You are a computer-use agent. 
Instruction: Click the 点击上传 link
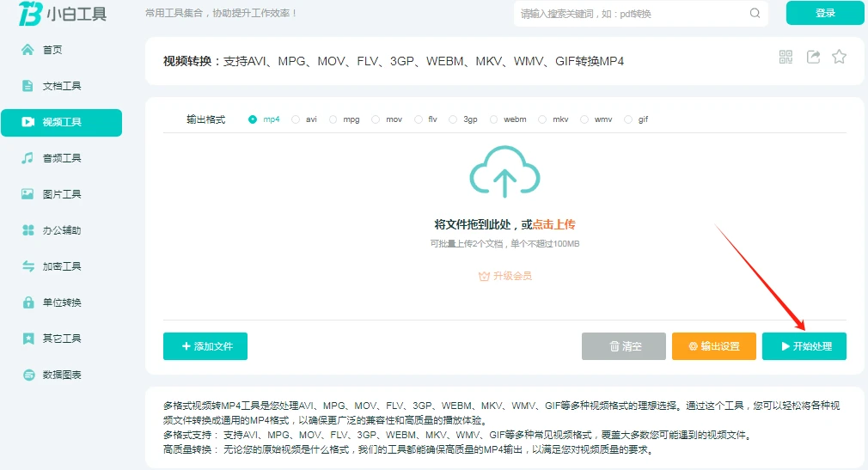[553, 224]
